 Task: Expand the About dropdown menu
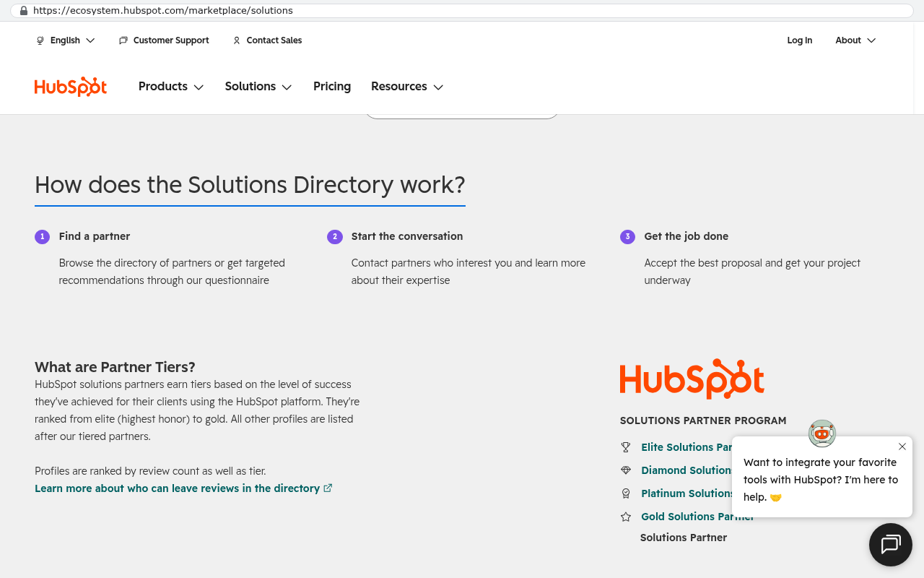coord(855,40)
